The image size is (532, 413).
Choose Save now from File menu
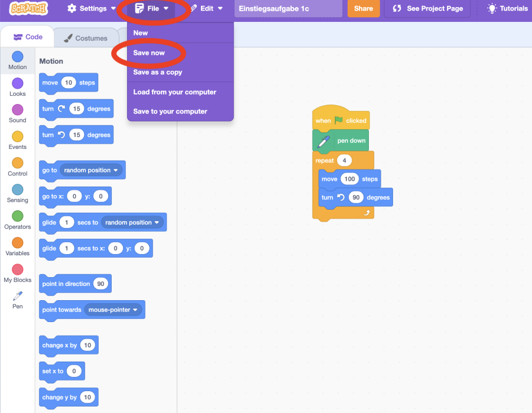pos(149,53)
